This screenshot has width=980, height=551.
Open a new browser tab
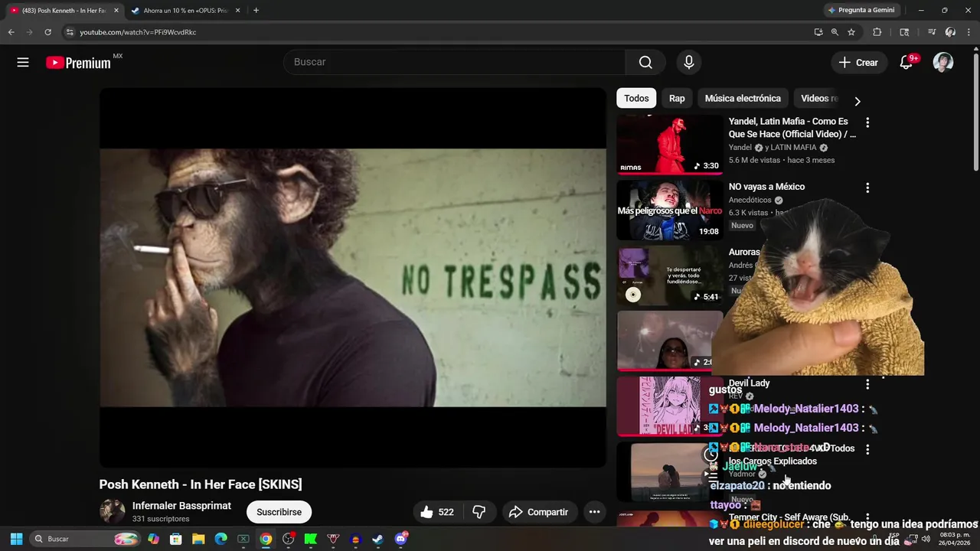click(x=256, y=11)
